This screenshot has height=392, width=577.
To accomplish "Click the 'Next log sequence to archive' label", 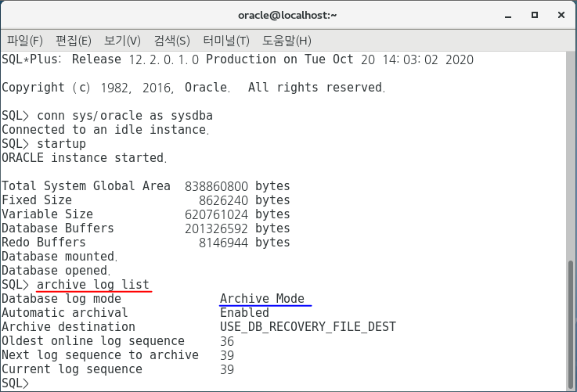I will click(100, 355).
